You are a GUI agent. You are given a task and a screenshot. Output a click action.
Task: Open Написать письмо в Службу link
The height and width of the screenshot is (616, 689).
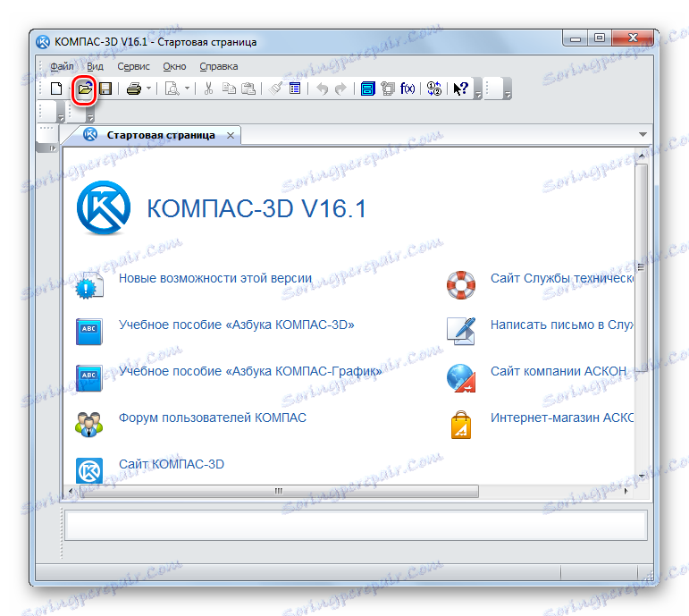pyautogui.click(x=562, y=325)
